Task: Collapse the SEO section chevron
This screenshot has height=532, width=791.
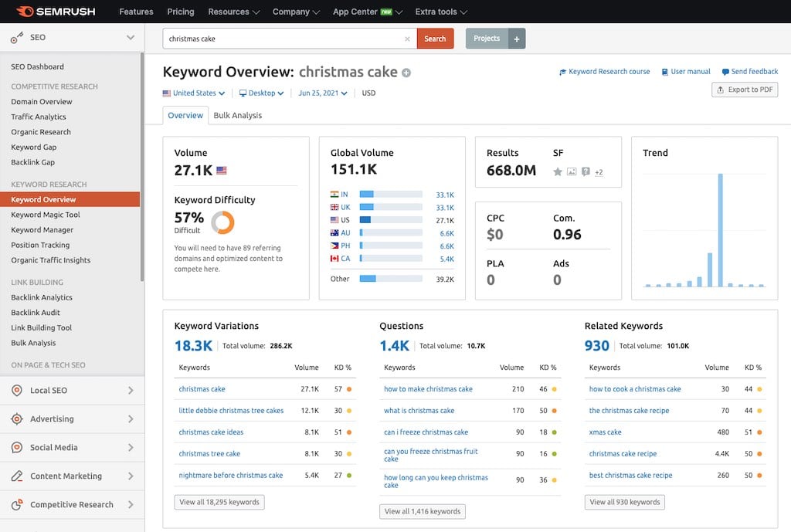Action: coord(131,37)
